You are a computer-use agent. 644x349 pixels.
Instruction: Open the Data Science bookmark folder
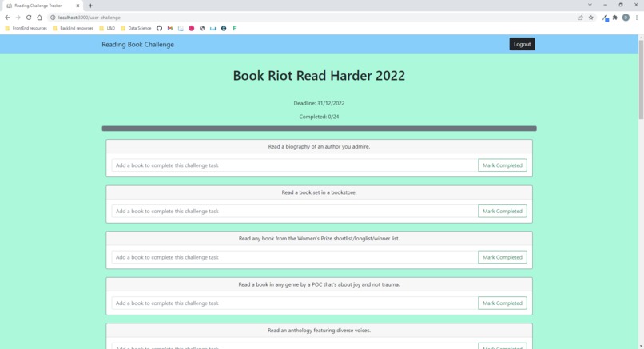click(136, 28)
